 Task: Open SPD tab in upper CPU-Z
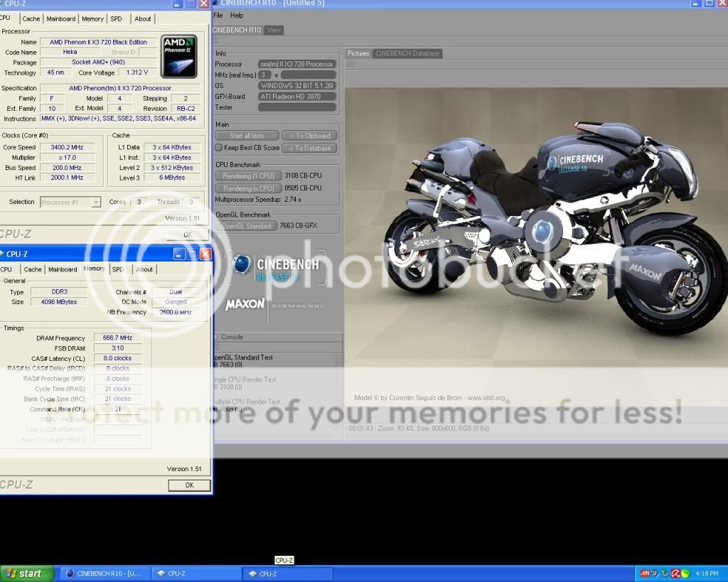(x=116, y=19)
